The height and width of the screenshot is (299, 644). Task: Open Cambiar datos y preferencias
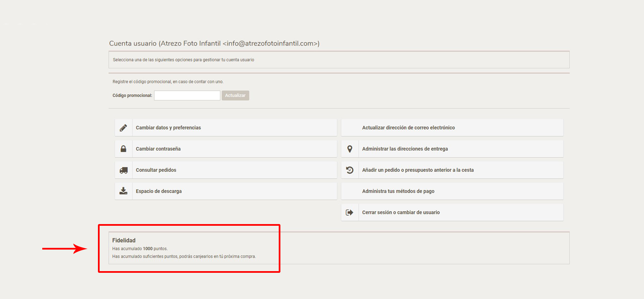tap(168, 128)
